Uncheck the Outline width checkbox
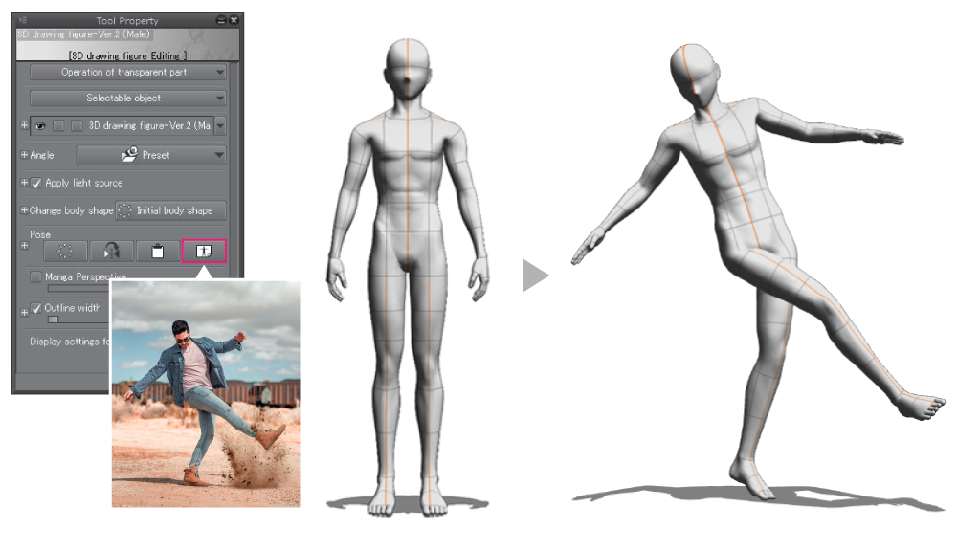Viewport: 980px width, 551px height. point(36,309)
